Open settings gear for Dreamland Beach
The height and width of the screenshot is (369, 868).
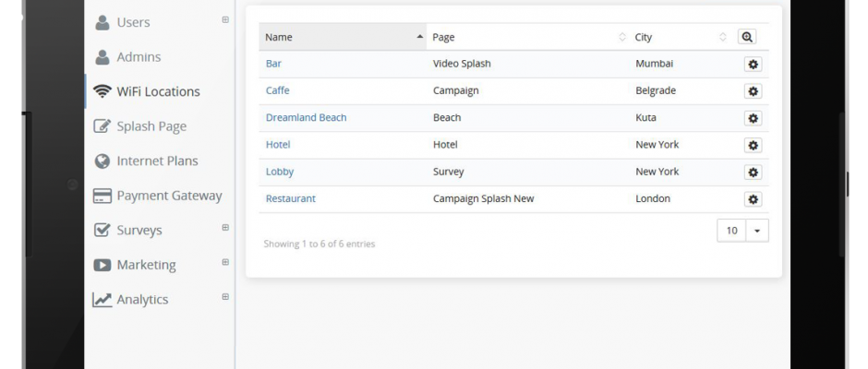753,118
